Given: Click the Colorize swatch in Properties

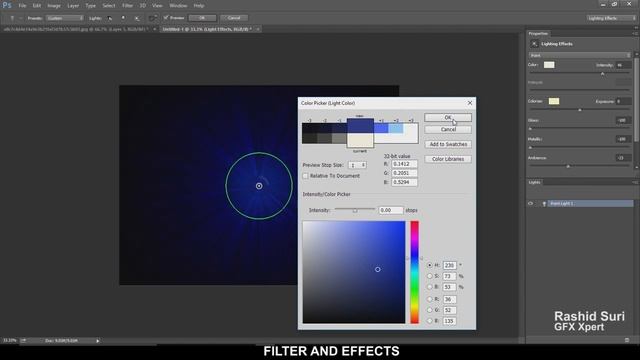Looking at the screenshot, I should pyautogui.click(x=553, y=101).
